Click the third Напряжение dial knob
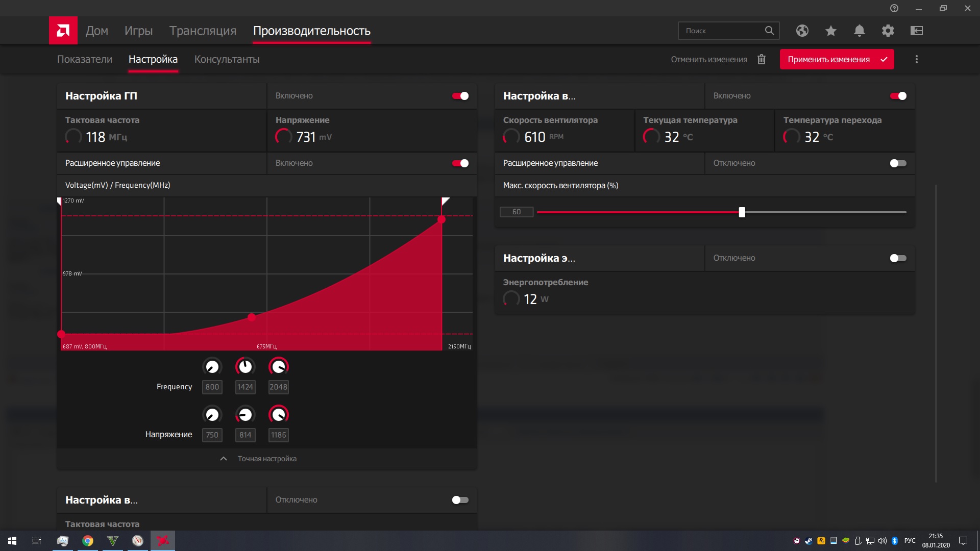980x551 pixels. pyautogui.click(x=278, y=415)
